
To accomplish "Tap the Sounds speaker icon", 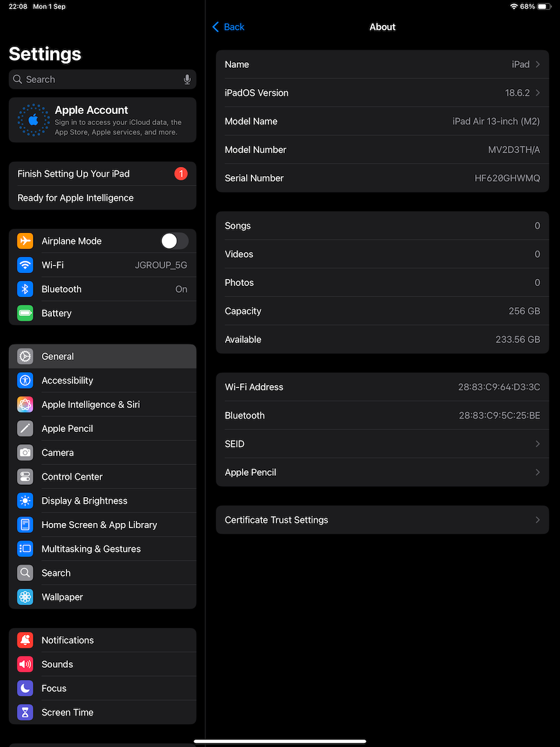I will click(25, 664).
